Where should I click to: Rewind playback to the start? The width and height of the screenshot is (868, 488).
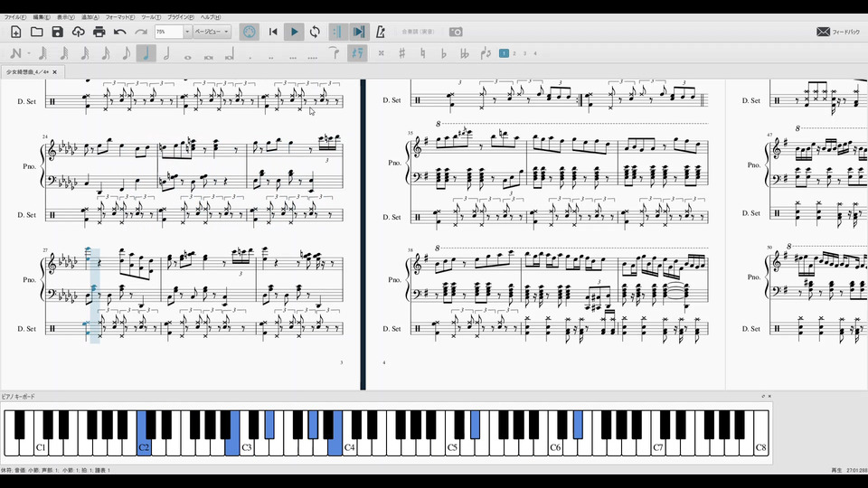click(273, 32)
